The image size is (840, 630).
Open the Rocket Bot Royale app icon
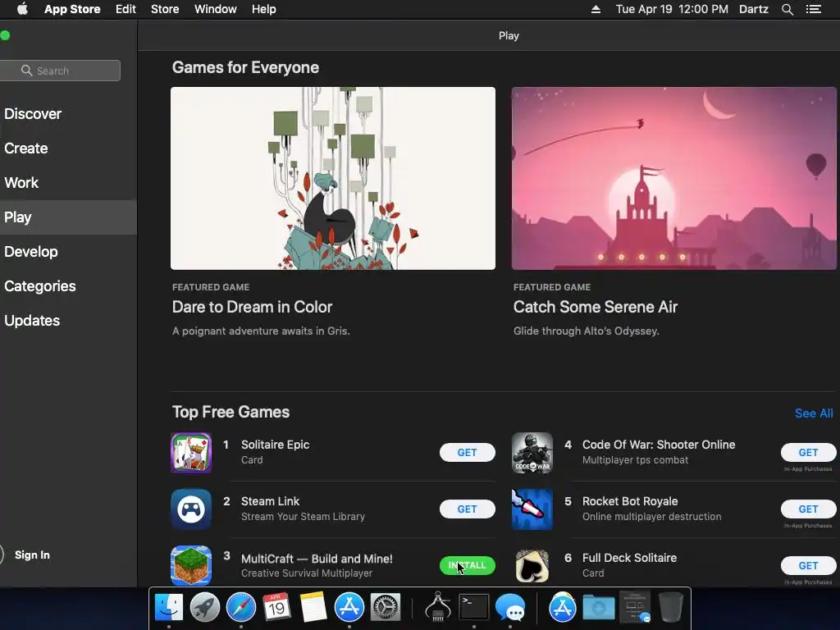(x=532, y=509)
